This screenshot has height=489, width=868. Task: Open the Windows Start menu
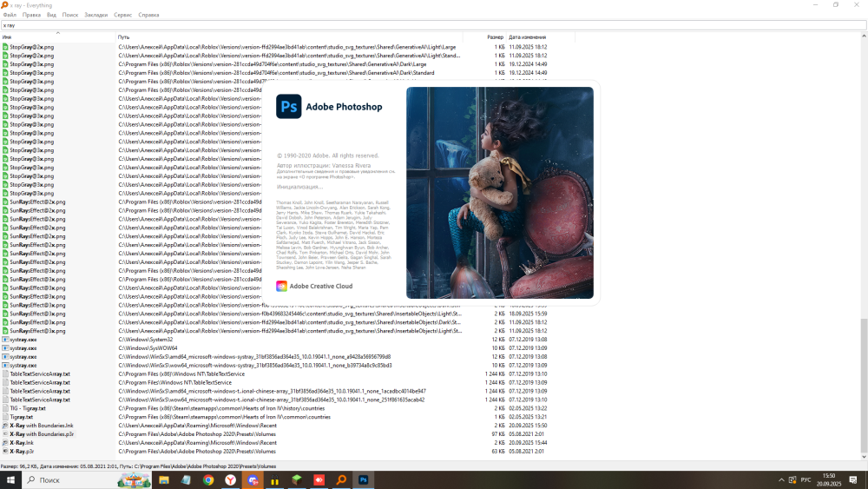coord(10,480)
